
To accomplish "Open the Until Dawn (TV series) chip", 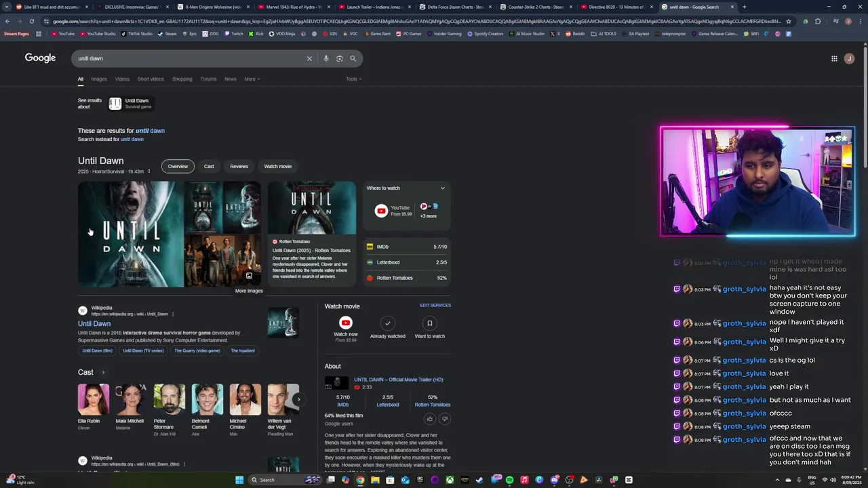I will 143,350.
